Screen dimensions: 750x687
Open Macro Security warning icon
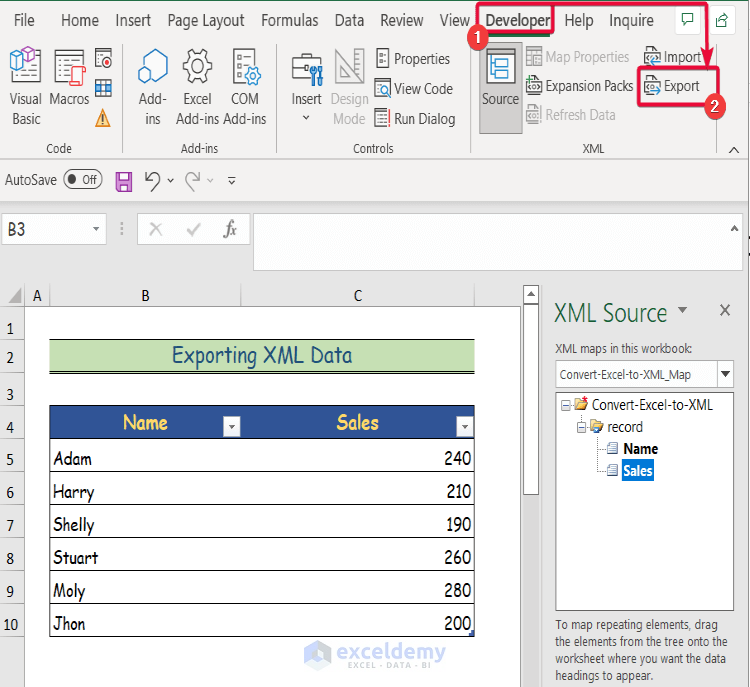pos(103,118)
